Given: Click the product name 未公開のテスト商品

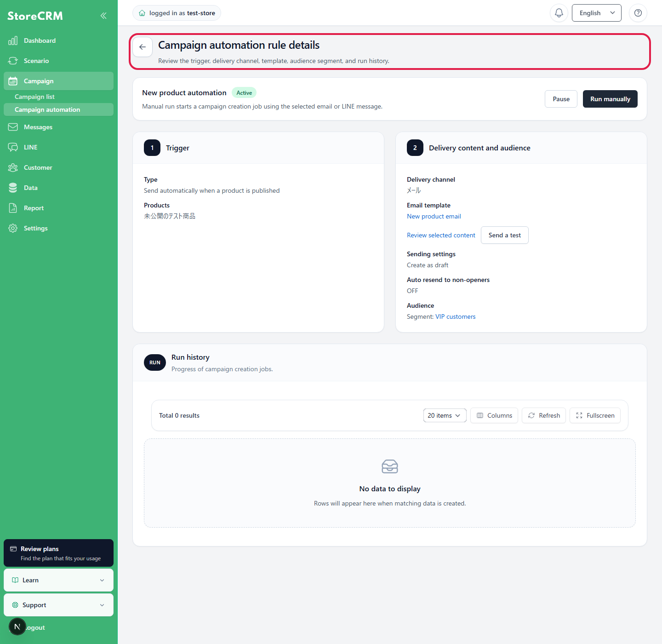Looking at the screenshot, I should pos(170,216).
